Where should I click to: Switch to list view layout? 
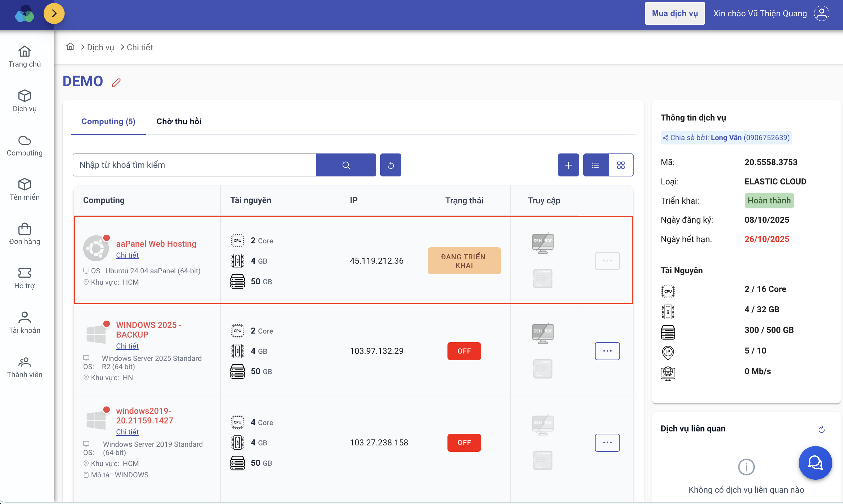pyautogui.click(x=595, y=165)
